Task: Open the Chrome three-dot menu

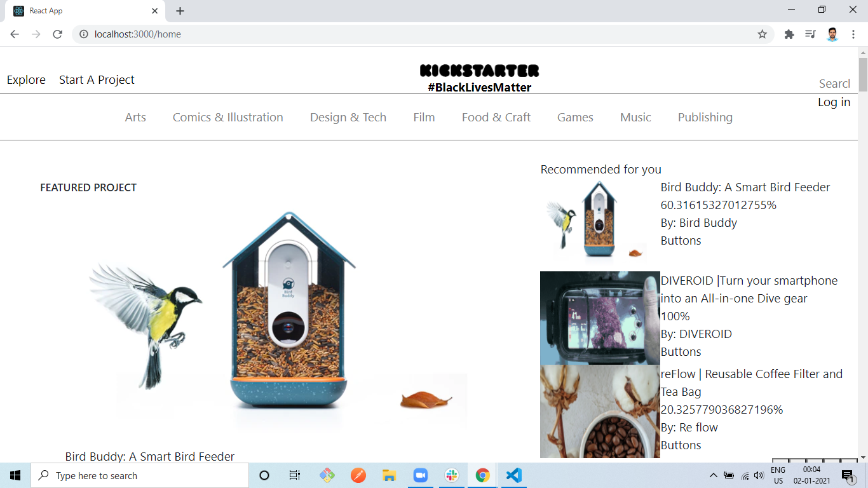Action: (x=853, y=34)
